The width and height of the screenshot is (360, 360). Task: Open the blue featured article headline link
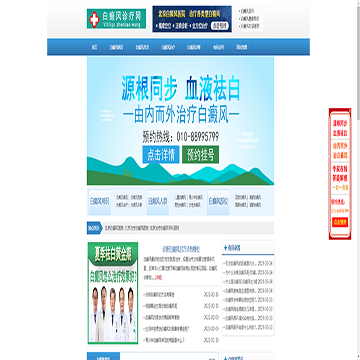[181, 249]
